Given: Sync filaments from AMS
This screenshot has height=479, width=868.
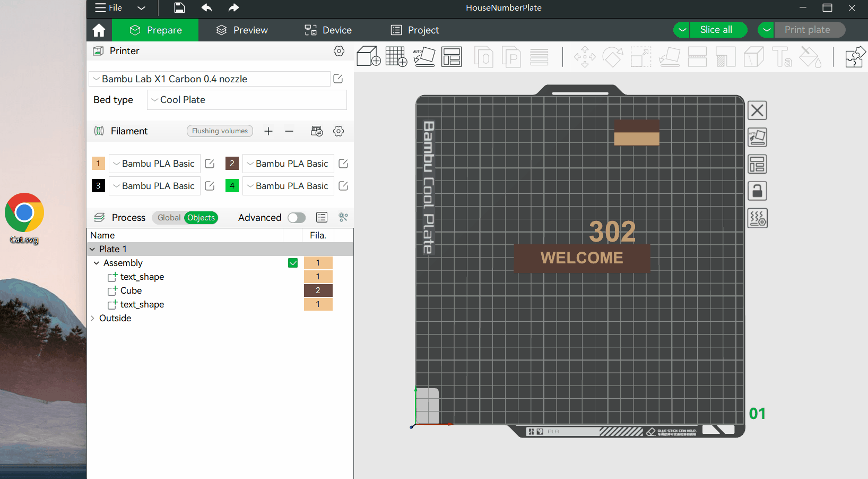Looking at the screenshot, I should (x=317, y=131).
